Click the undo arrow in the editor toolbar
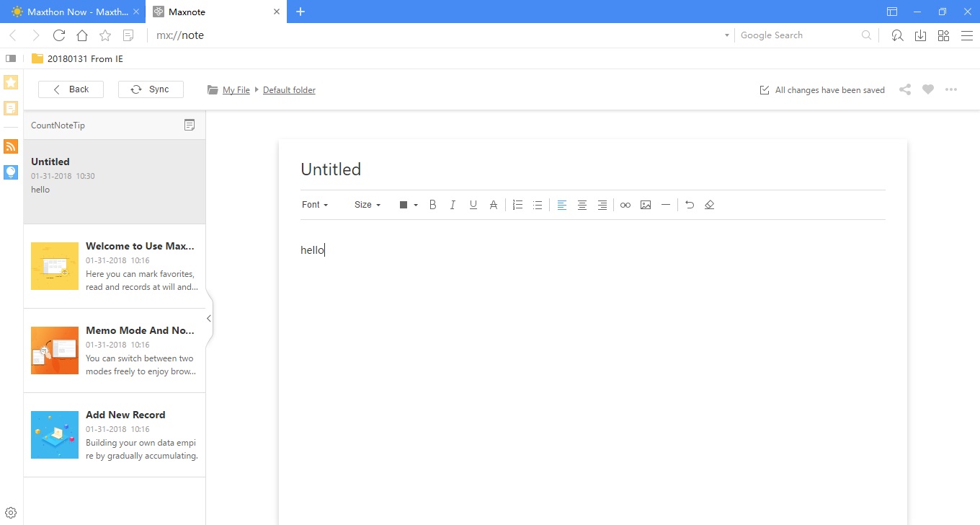 pos(689,205)
